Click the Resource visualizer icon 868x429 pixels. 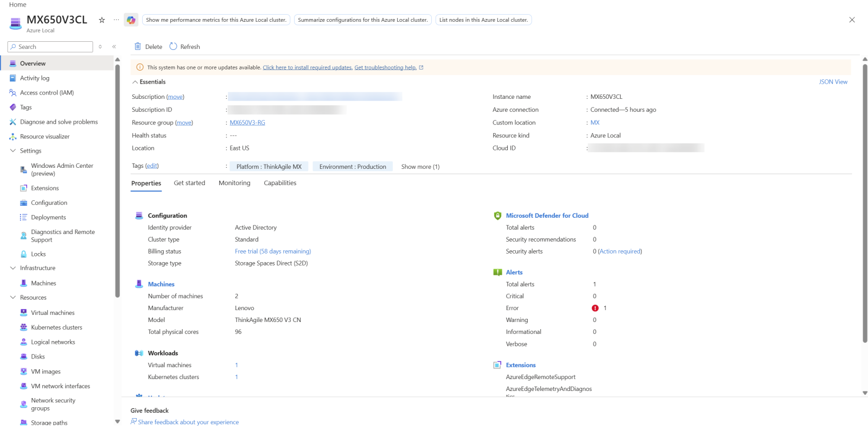click(13, 137)
